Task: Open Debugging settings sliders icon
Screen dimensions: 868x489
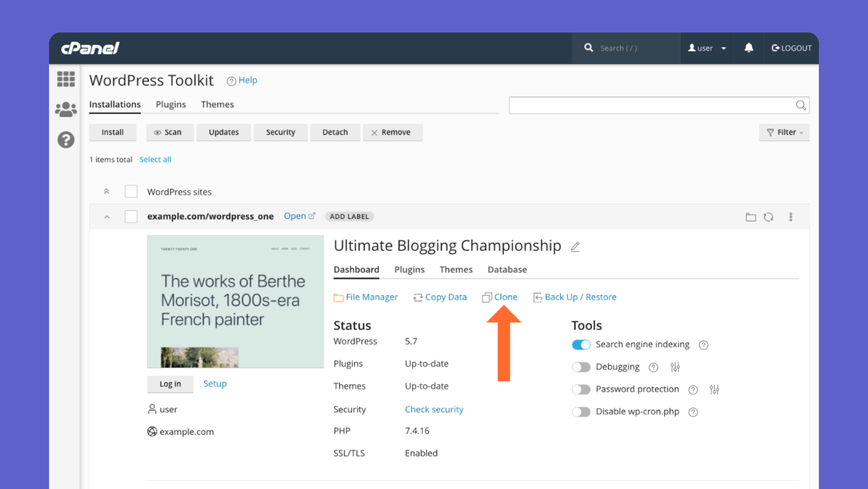Action: coord(675,367)
